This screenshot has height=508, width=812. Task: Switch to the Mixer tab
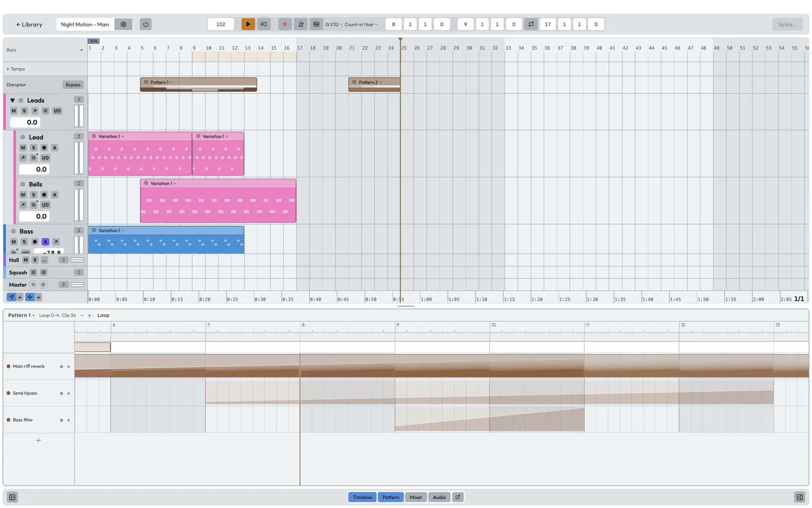[416, 497]
